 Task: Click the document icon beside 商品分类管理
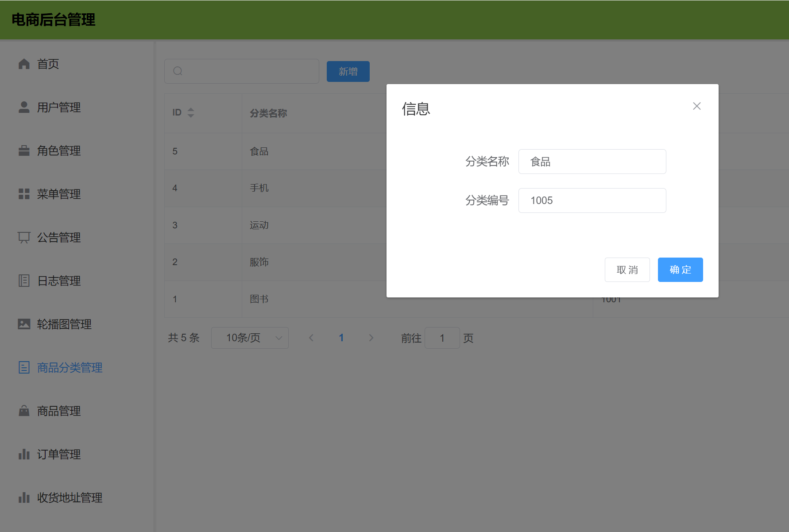[24, 367]
